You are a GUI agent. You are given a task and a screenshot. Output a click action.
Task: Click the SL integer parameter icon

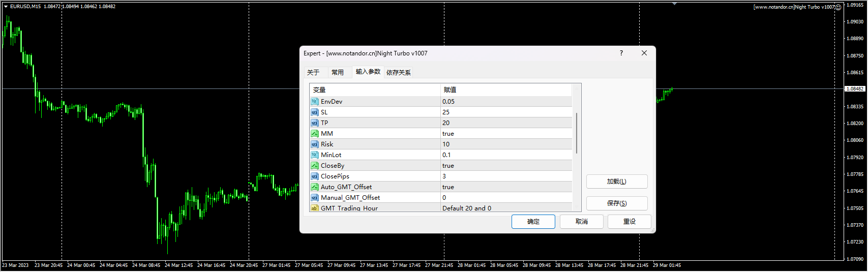(x=314, y=112)
